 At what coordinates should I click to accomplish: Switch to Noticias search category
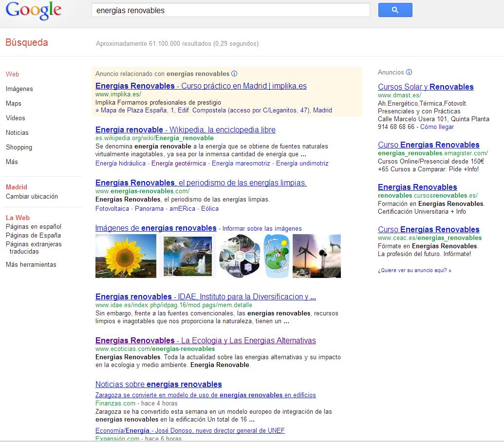point(17,133)
